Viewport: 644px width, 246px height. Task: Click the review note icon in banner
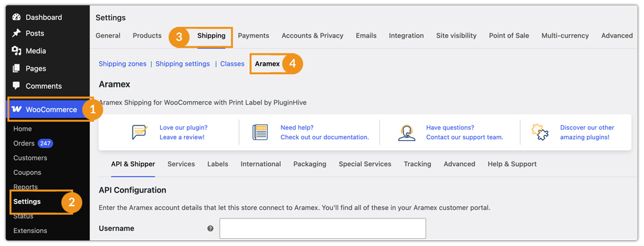click(x=140, y=132)
